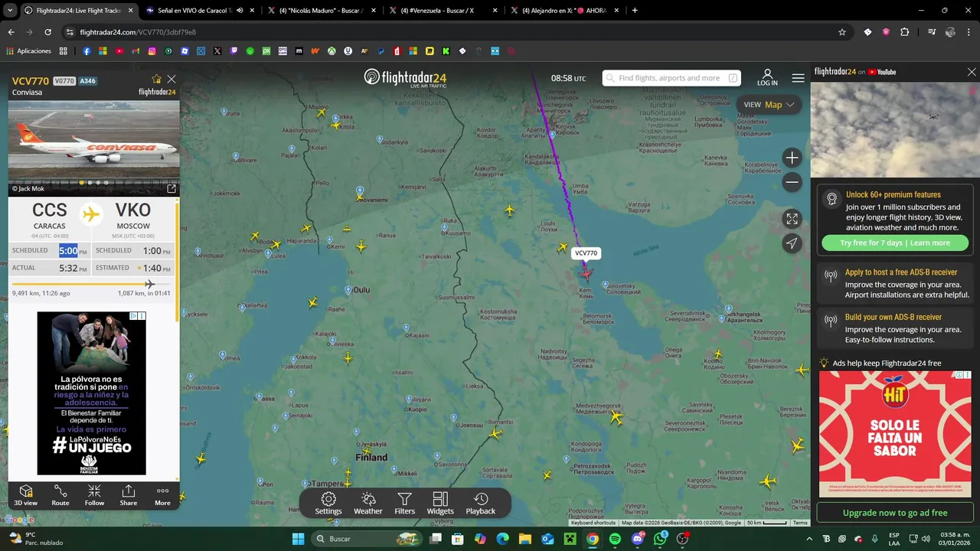Open Windows Start menu
980x551 pixels.
298,539
